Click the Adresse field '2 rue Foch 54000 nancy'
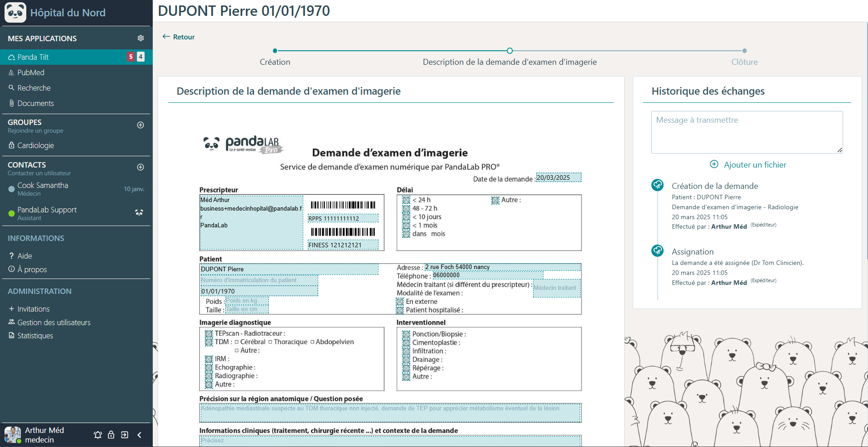The image size is (868, 447). coord(503,267)
